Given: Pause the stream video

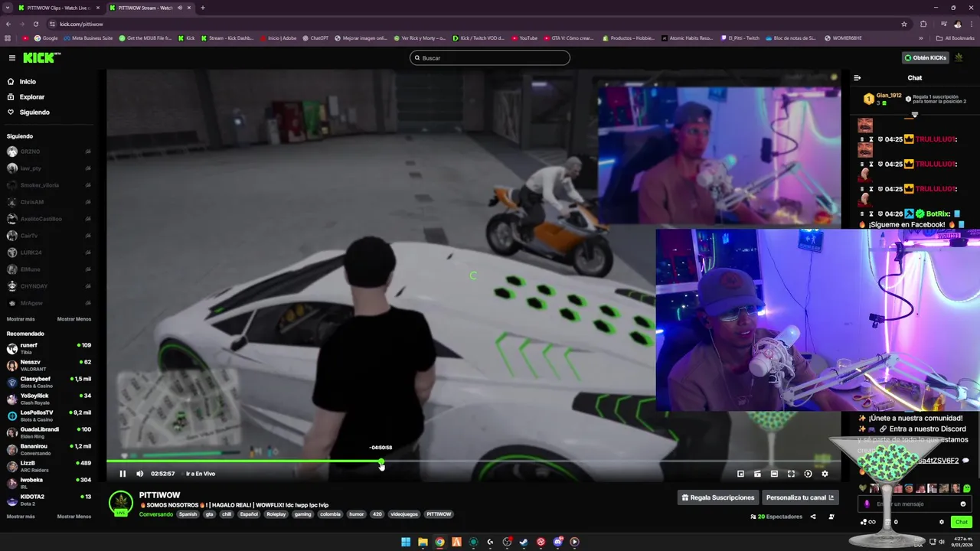Looking at the screenshot, I should tap(122, 474).
